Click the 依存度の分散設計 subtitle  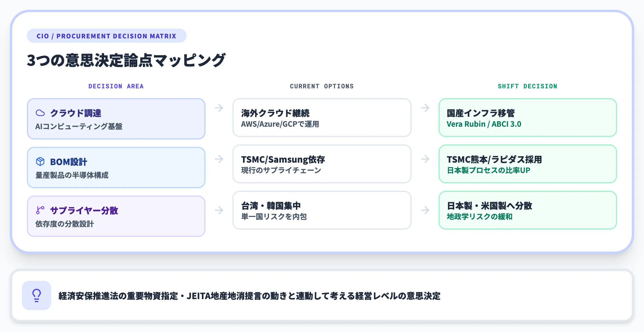(x=65, y=224)
